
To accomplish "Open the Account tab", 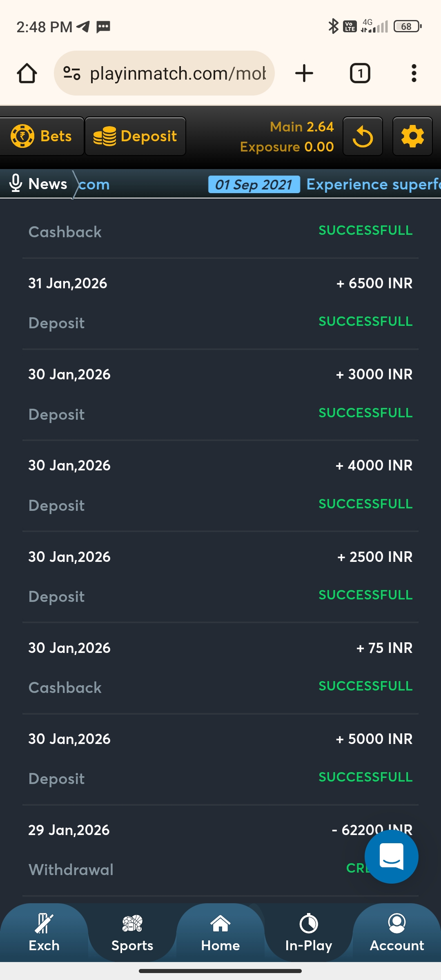I will tap(397, 933).
